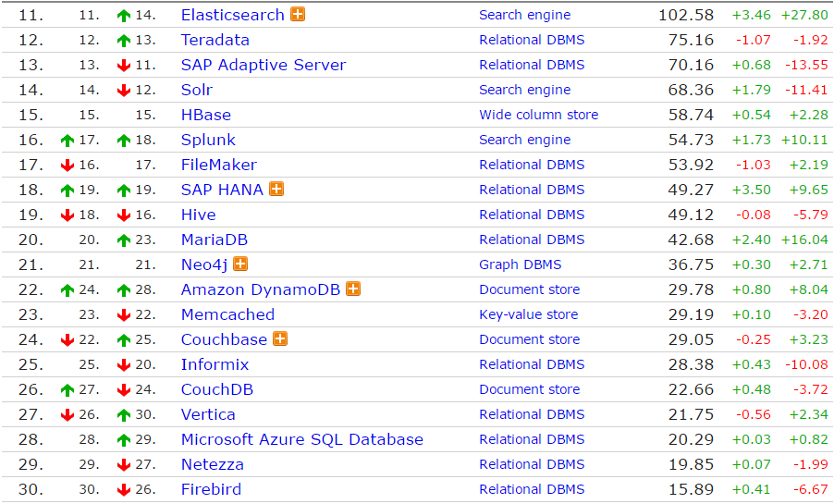Select Firebird score value 15.89
The image size is (834, 504).
691,489
